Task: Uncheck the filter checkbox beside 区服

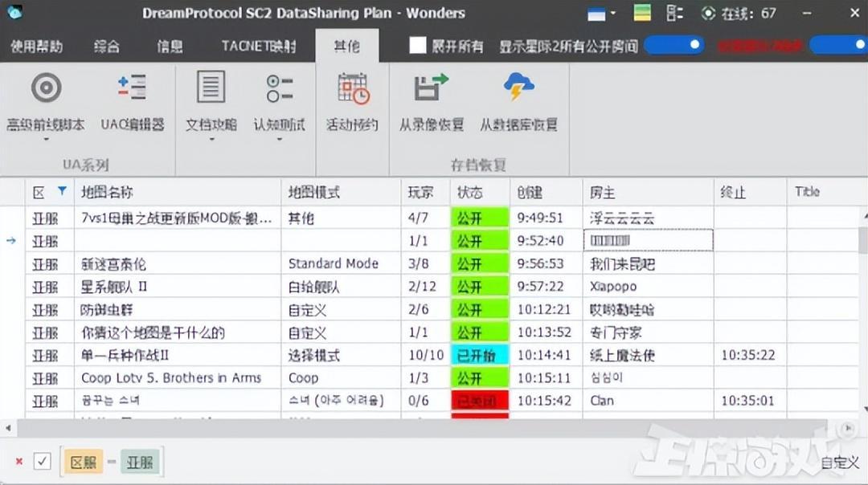Action: (43, 462)
